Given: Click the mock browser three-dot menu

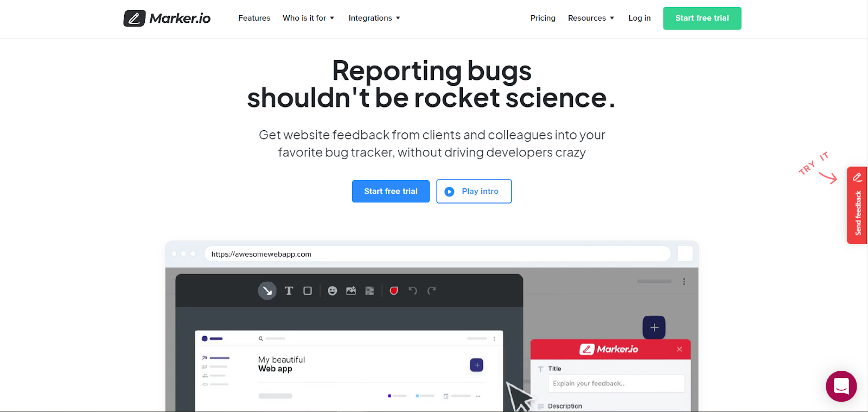Looking at the screenshot, I should pyautogui.click(x=684, y=282).
